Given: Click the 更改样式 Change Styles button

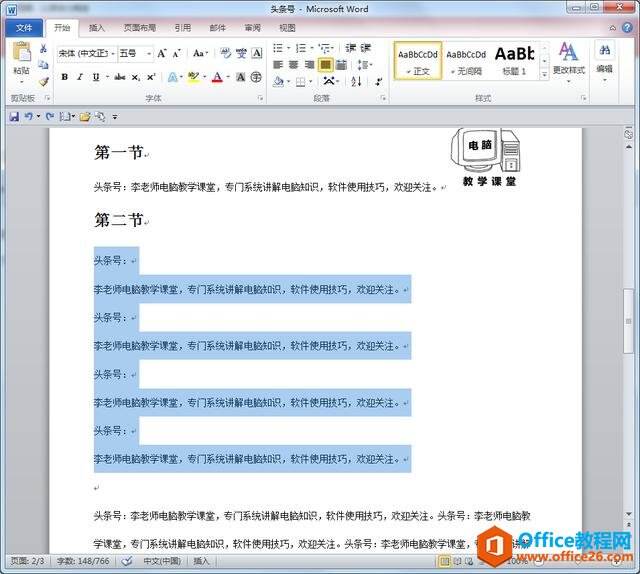Looking at the screenshot, I should (x=569, y=61).
